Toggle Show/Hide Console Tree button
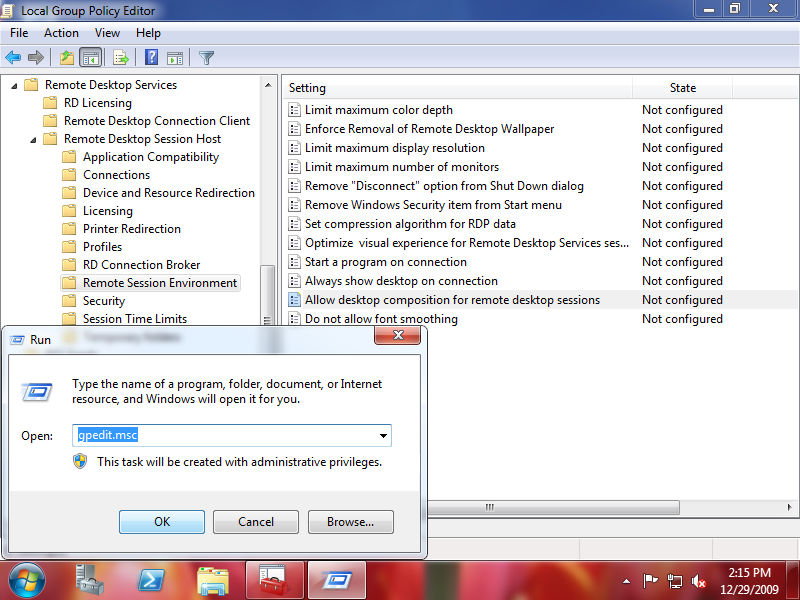This screenshot has width=800, height=600. point(91,58)
